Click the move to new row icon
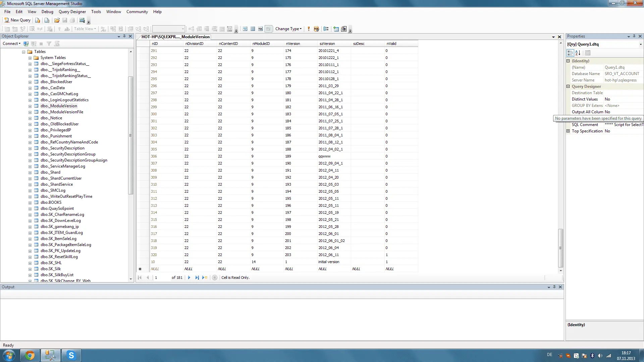The width and height of the screenshot is (644, 362). (x=205, y=278)
